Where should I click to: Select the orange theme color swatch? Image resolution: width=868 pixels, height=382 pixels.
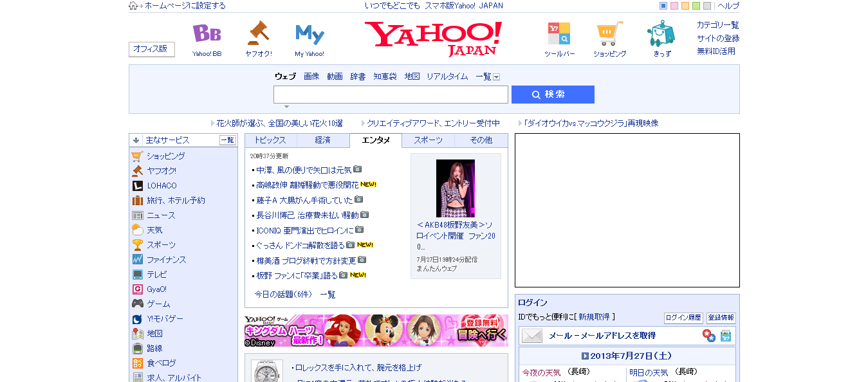coord(685,6)
